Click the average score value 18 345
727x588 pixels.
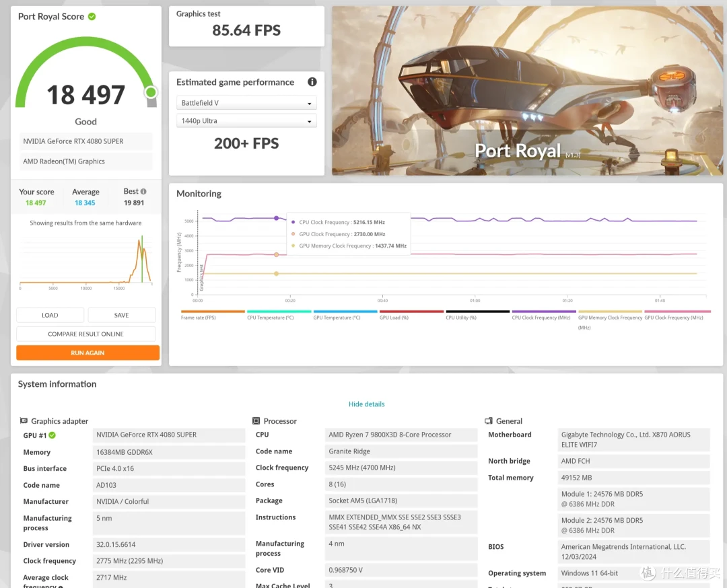coord(85,203)
